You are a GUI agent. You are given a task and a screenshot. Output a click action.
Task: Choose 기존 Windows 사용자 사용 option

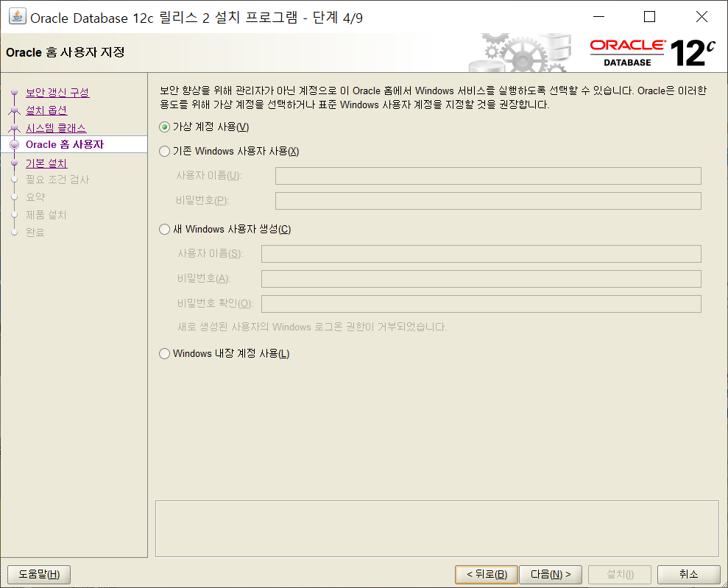[163, 151]
